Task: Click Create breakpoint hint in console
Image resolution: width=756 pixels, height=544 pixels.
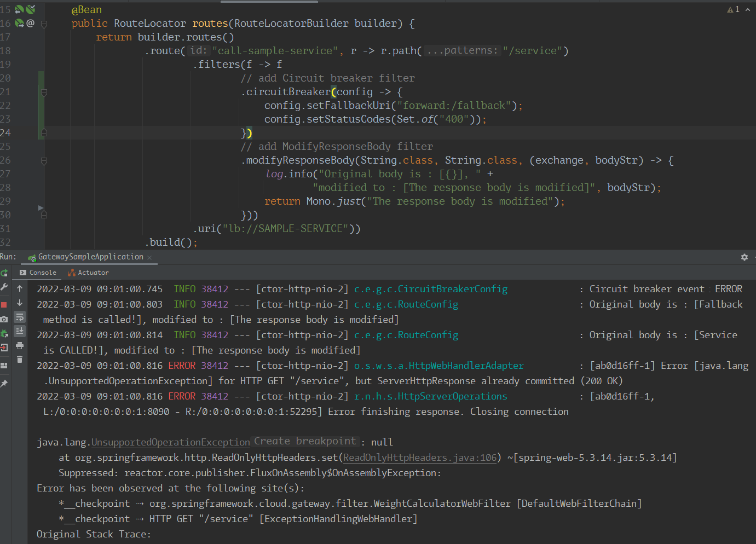Action: (x=305, y=441)
